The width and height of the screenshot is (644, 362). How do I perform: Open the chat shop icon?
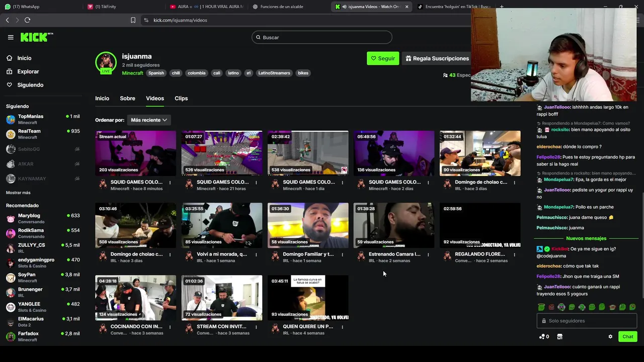coord(559,337)
